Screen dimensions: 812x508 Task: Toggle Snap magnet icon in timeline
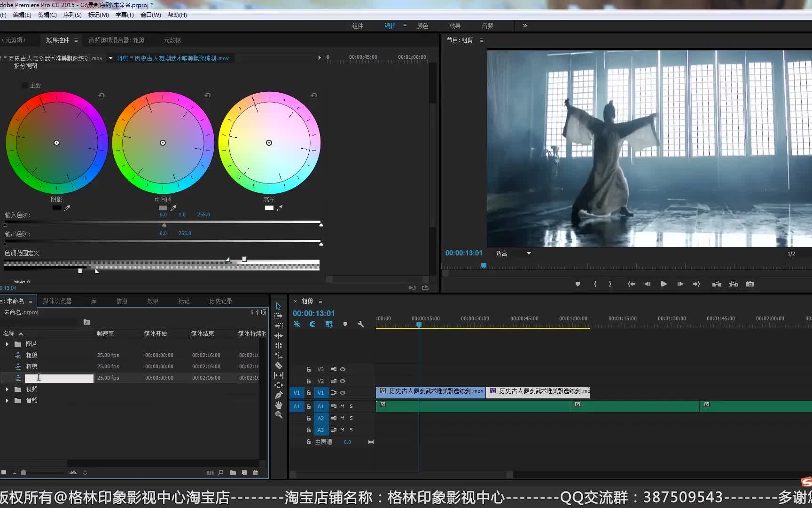[x=312, y=324]
